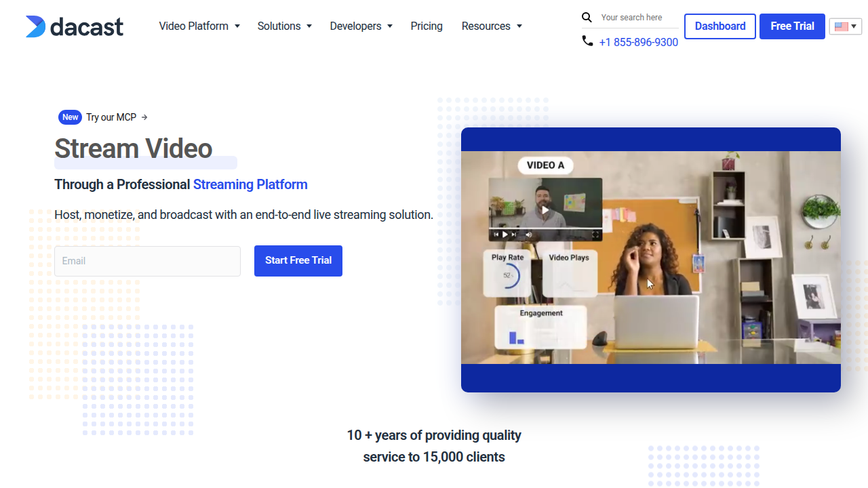Go to the Pricing page
868x488 pixels.
[x=427, y=26]
